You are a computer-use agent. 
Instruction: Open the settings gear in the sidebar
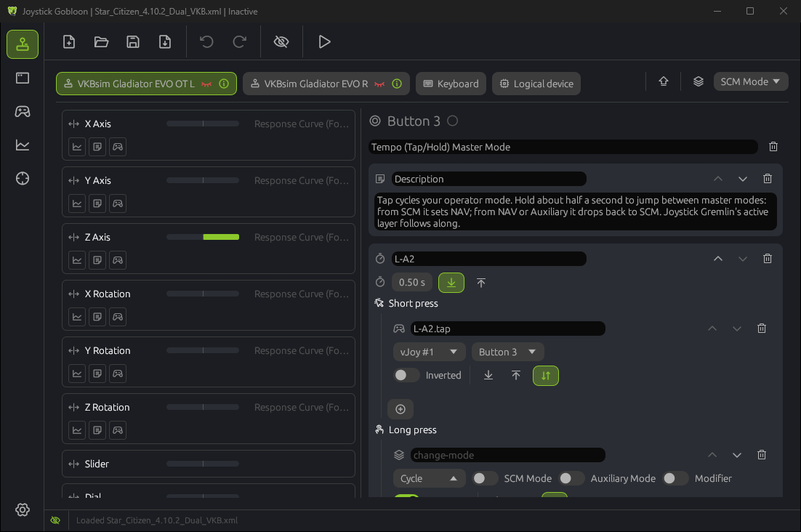pyautogui.click(x=23, y=509)
